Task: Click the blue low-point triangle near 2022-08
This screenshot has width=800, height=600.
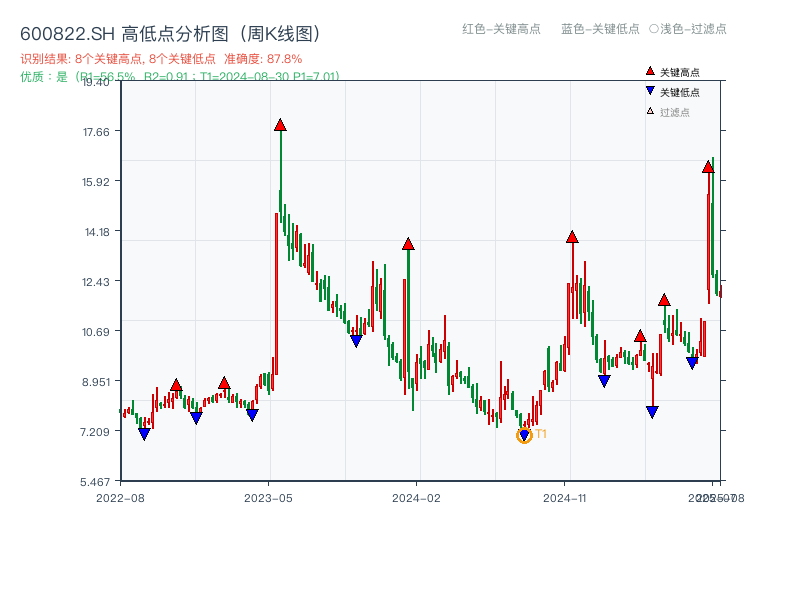Action: (145, 433)
